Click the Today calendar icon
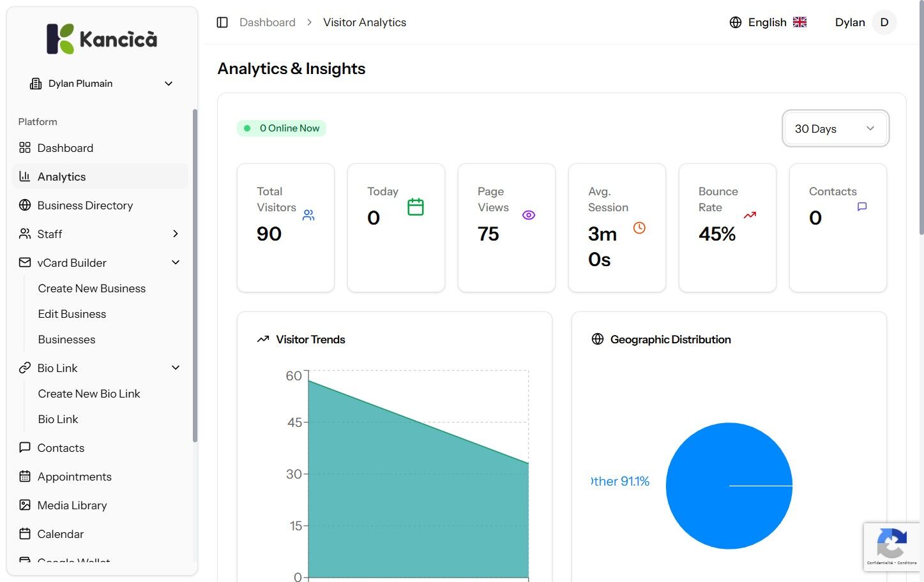 click(416, 207)
